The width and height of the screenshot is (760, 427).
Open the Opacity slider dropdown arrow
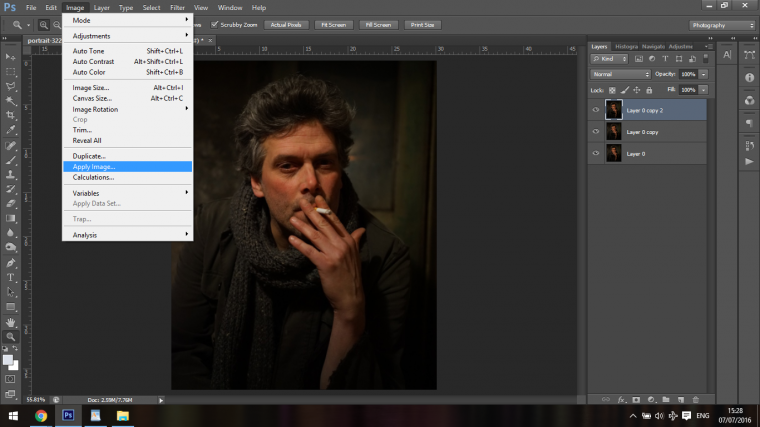click(x=703, y=74)
